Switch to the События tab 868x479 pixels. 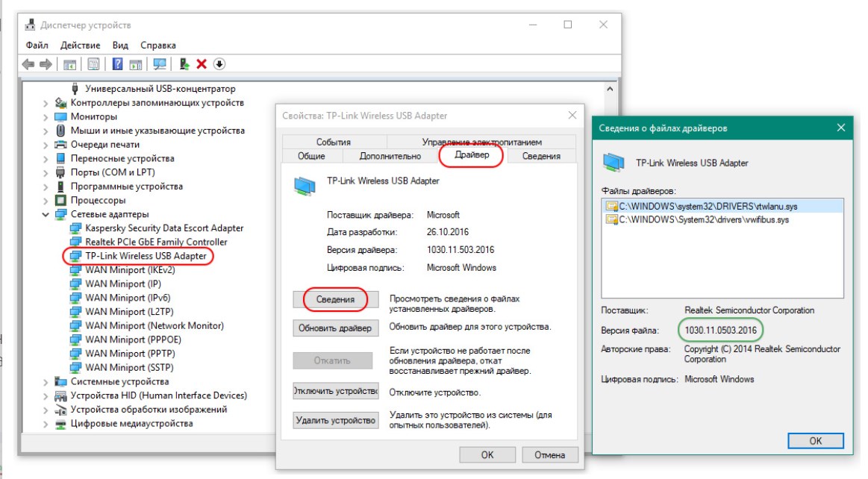pyautogui.click(x=334, y=142)
